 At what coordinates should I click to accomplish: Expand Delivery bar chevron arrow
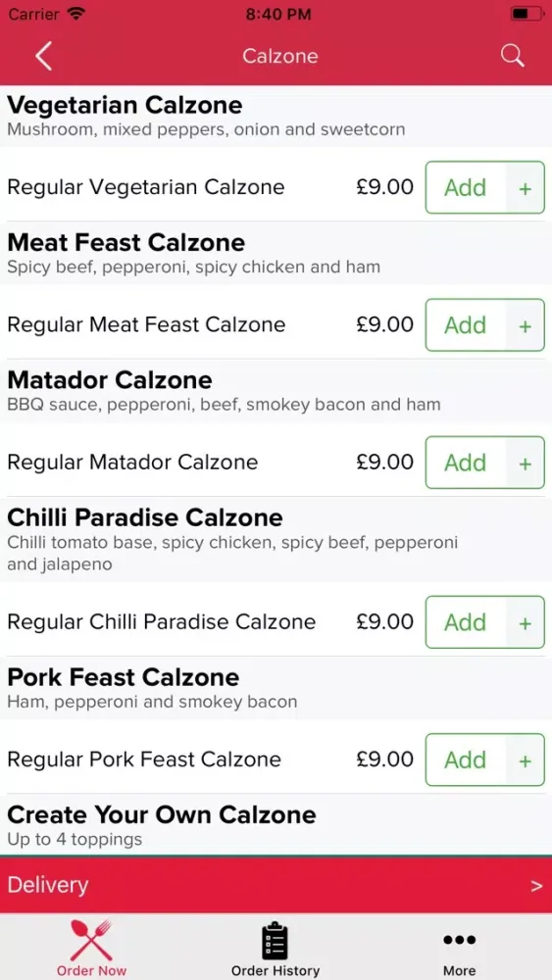tap(536, 886)
